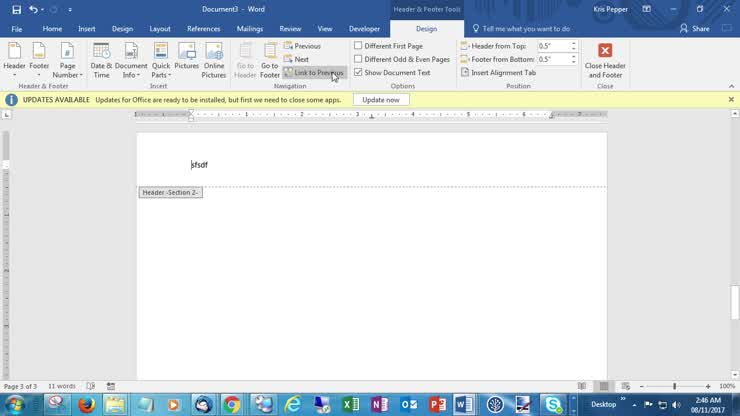
Task: Switch to Web Layout view
Action: 626,386
